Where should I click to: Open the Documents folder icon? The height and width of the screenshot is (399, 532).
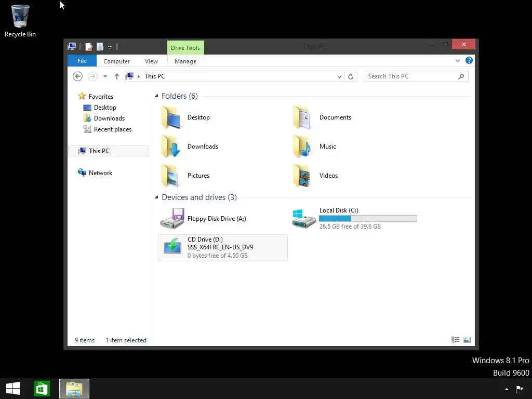(303, 117)
